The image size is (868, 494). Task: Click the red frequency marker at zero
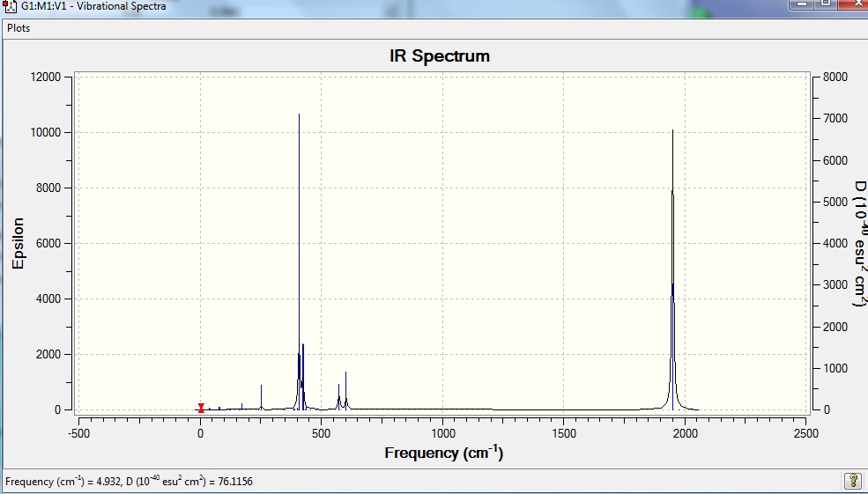coord(201,409)
